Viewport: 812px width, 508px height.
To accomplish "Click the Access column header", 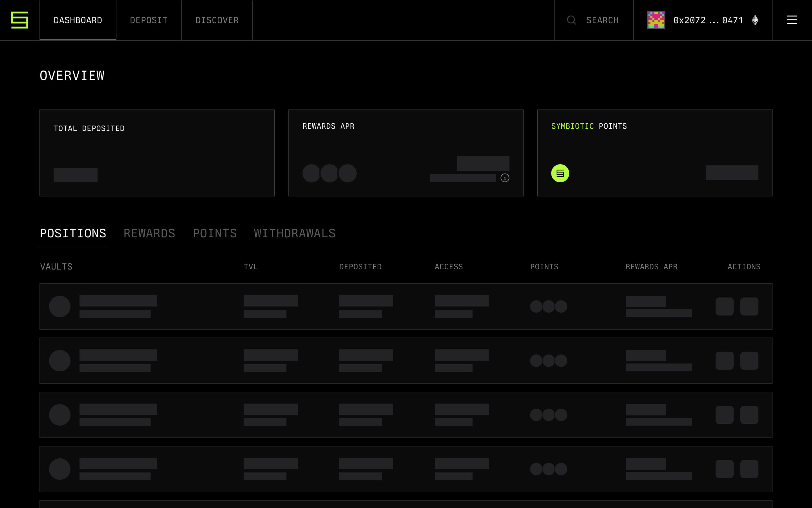I will (x=449, y=267).
